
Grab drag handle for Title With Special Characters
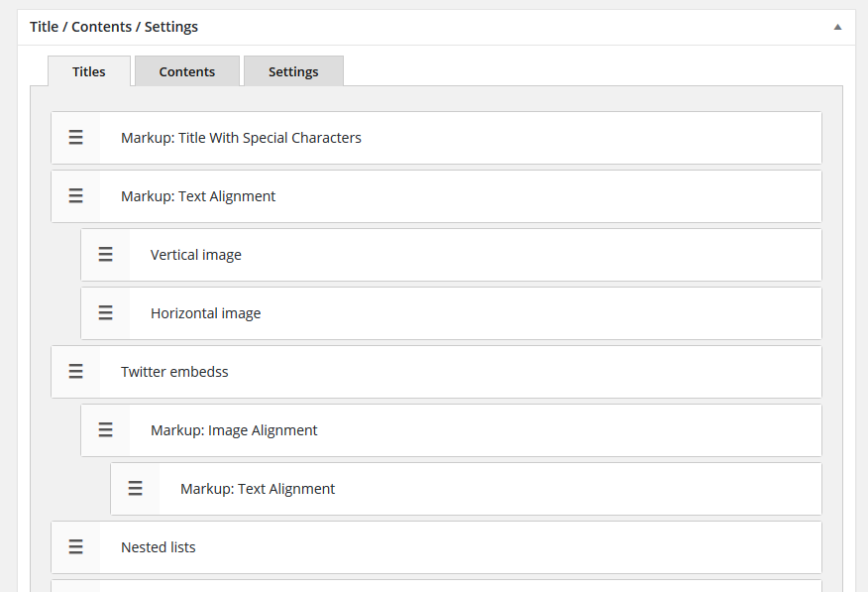(76, 138)
